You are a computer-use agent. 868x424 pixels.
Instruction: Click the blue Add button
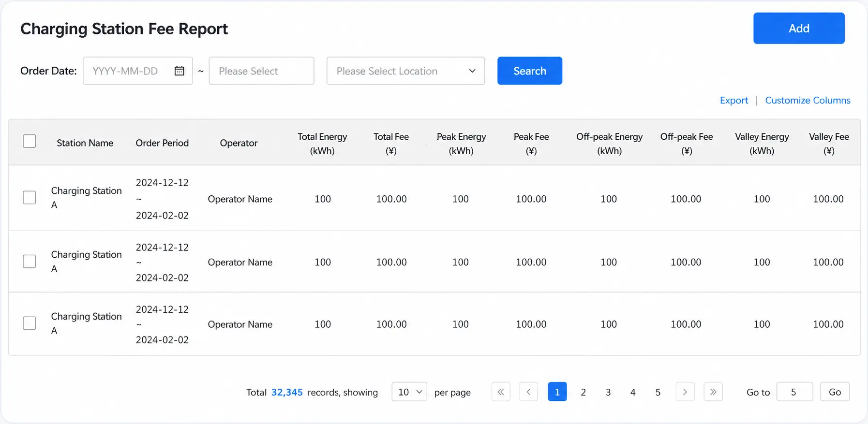coord(799,29)
